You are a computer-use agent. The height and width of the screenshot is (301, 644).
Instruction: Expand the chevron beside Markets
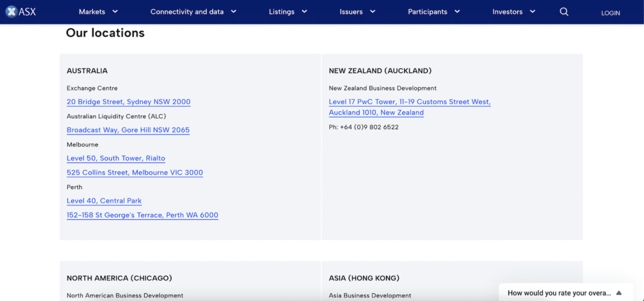115,11
